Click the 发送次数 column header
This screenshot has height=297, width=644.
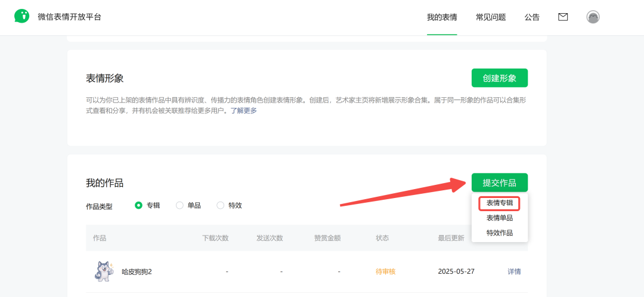coord(270,239)
